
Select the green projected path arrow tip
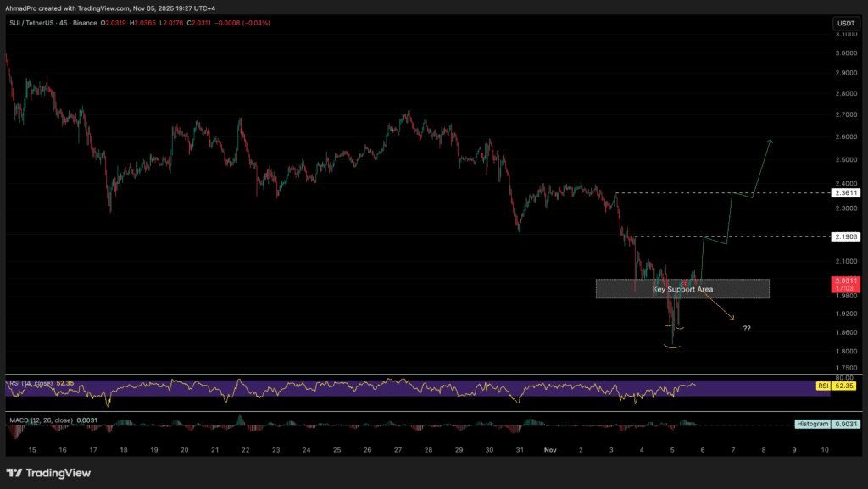(x=770, y=141)
